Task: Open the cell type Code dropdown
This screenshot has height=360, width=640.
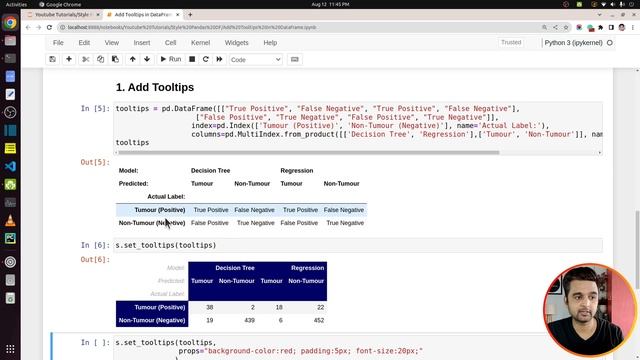Action: click(x=256, y=60)
